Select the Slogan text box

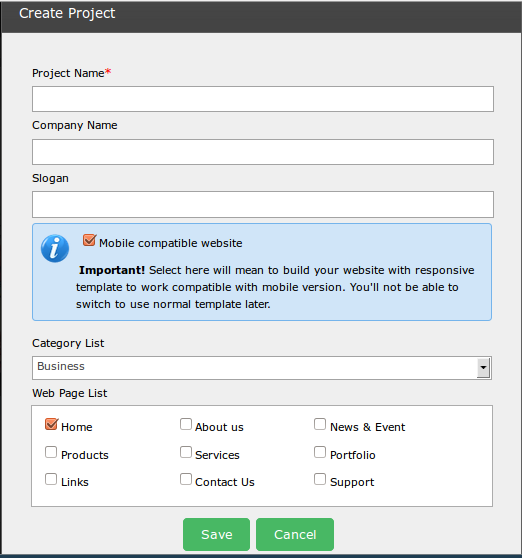tap(263, 205)
